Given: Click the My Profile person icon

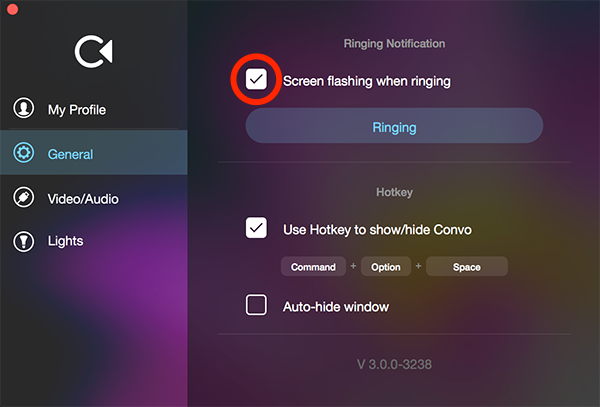Looking at the screenshot, I should click(23, 109).
